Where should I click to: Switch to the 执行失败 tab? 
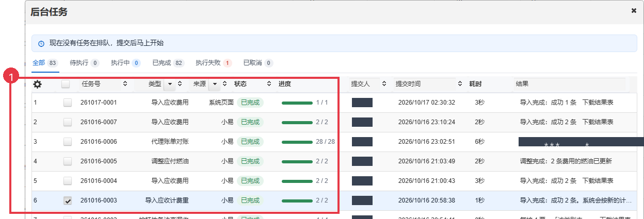tap(214, 63)
